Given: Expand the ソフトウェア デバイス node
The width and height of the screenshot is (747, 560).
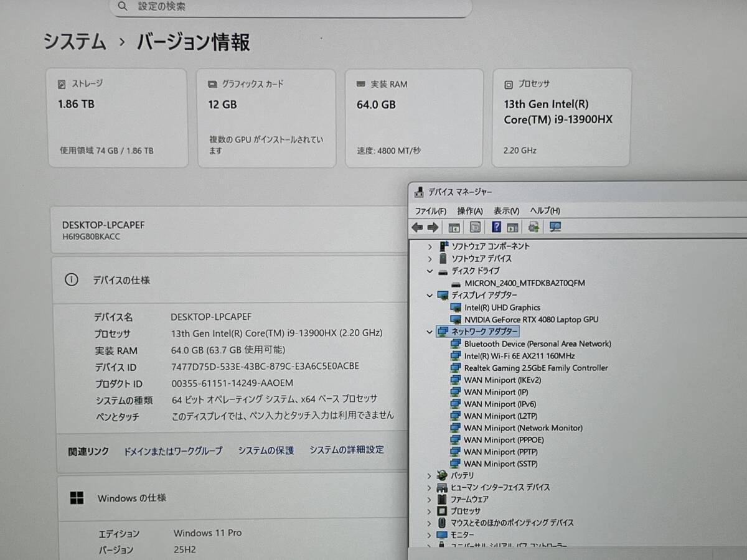Looking at the screenshot, I should click(x=430, y=258).
